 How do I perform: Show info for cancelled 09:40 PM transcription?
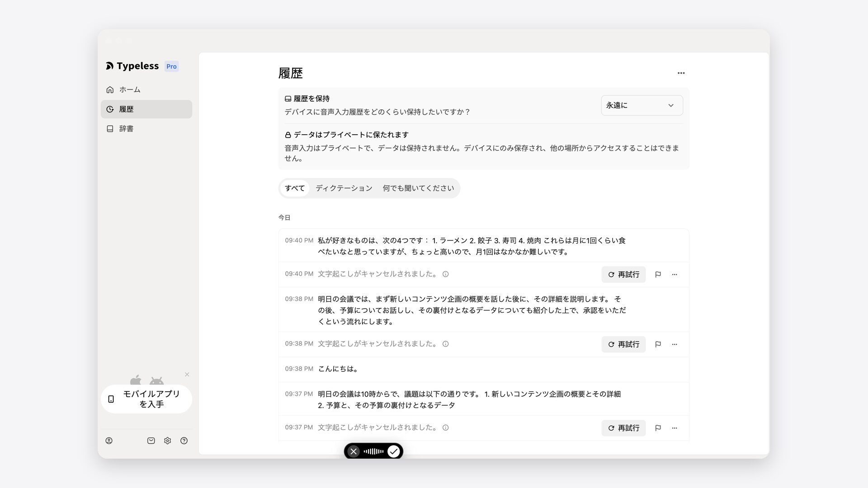(x=445, y=274)
